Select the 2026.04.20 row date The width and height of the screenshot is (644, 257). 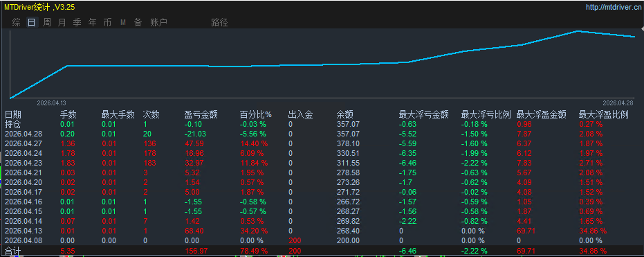(24, 183)
